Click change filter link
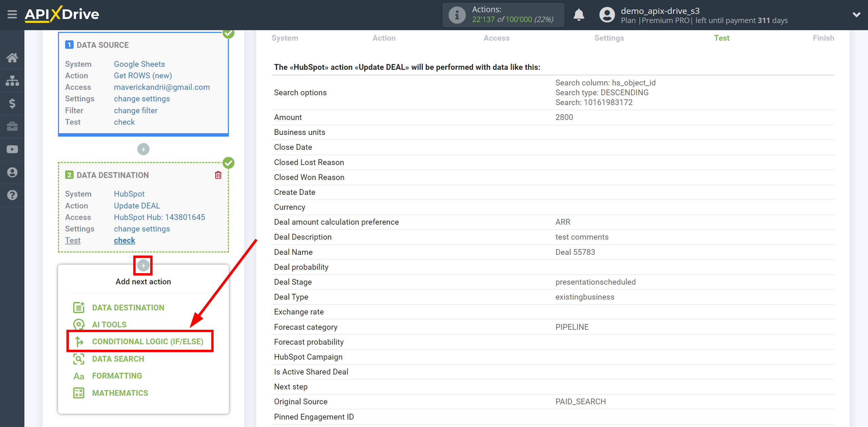The image size is (868, 427). click(x=136, y=110)
